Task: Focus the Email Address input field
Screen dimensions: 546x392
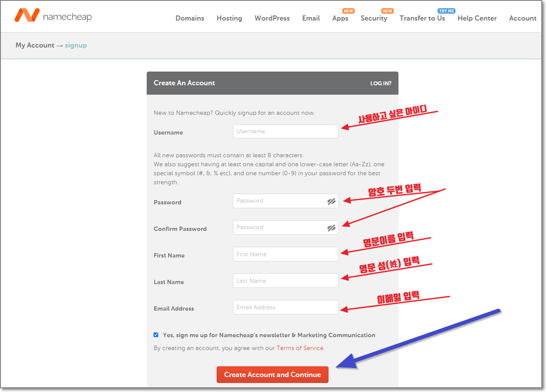Action: point(286,307)
